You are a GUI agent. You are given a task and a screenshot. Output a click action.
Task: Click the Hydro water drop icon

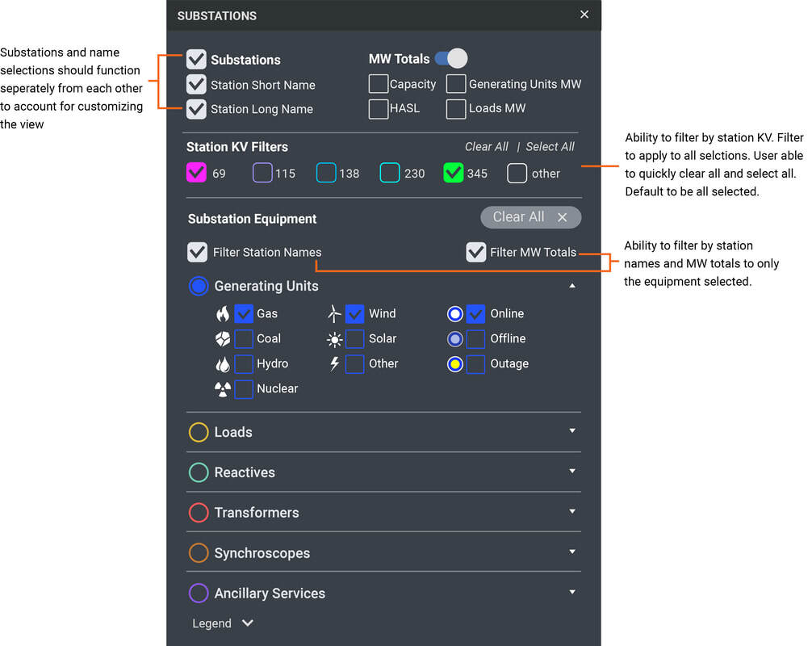223,364
